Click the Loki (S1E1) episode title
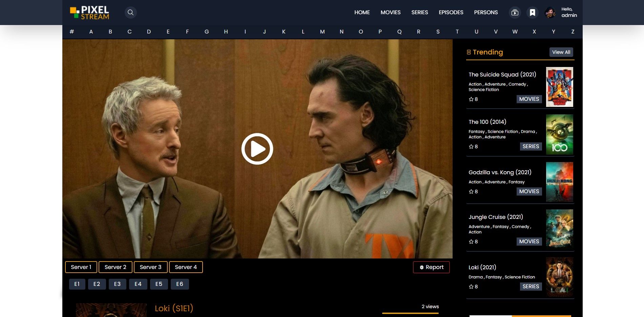 pyautogui.click(x=174, y=309)
